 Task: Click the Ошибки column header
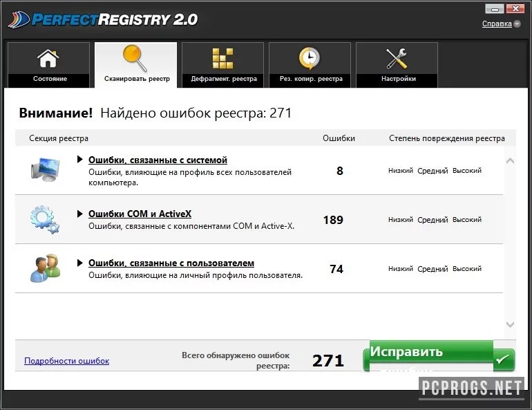pos(339,138)
